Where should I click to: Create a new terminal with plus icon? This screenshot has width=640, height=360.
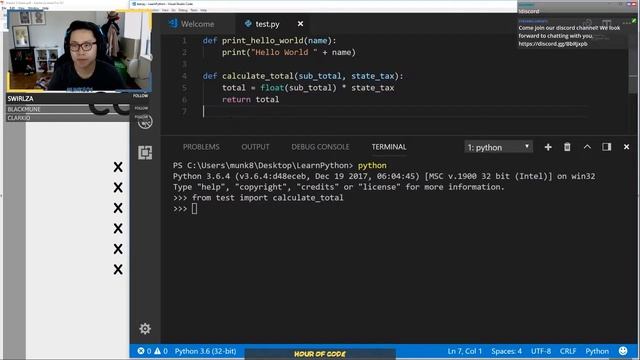(548, 147)
